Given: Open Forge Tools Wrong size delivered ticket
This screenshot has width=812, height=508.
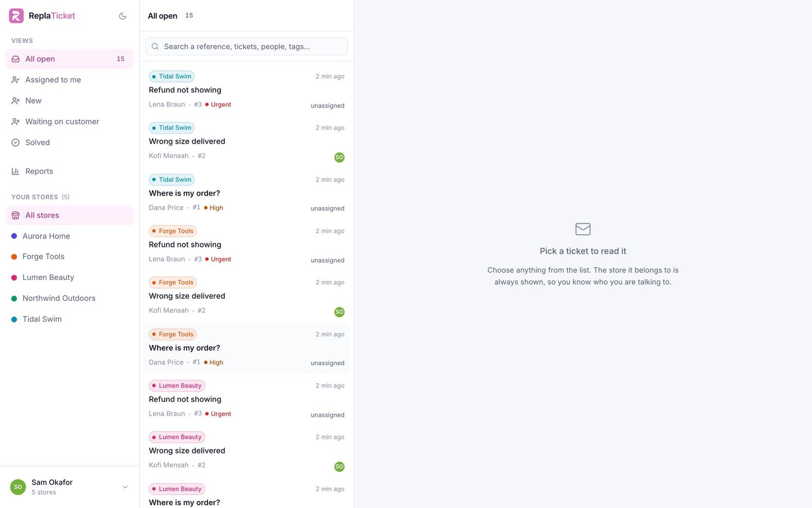Looking at the screenshot, I should point(247,297).
